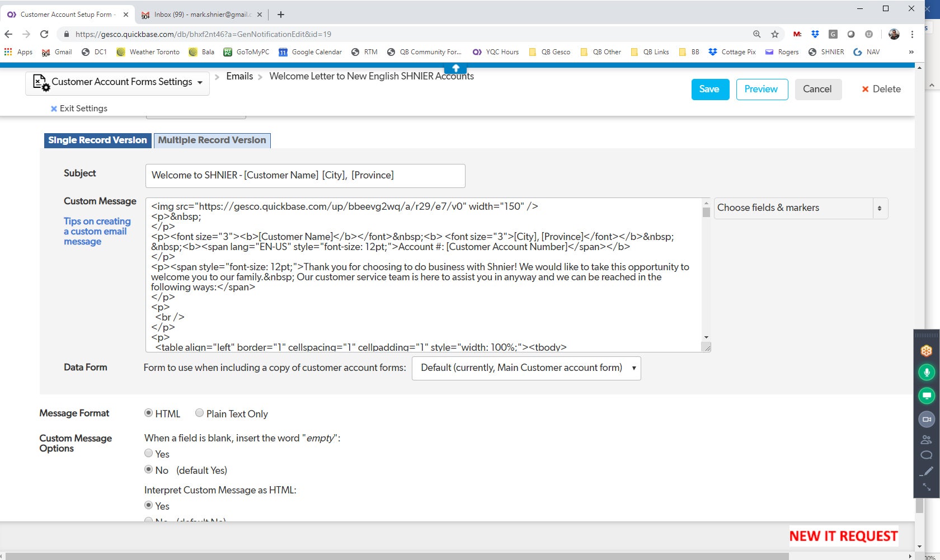Image resolution: width=940 pixels, height=560 pixels.
Task: Preview the email notification
Action: pyautogui.click(x=762, y=90)
